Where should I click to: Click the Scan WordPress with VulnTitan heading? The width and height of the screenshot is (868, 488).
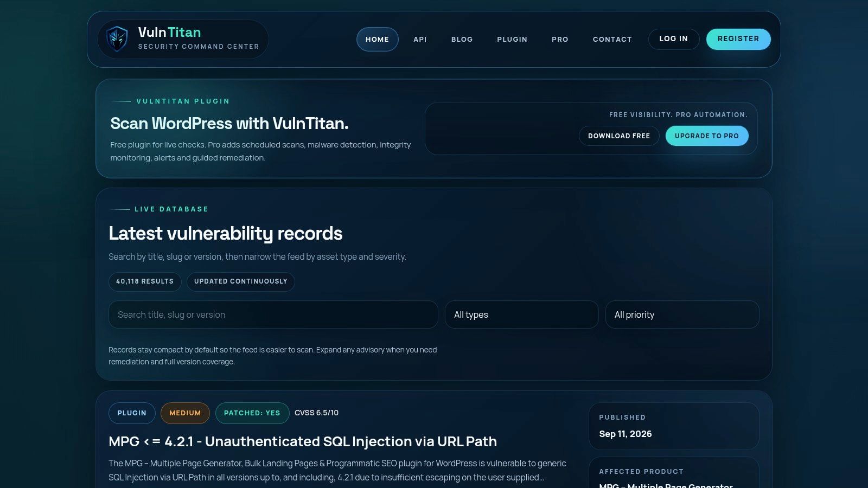click(229, 124)
